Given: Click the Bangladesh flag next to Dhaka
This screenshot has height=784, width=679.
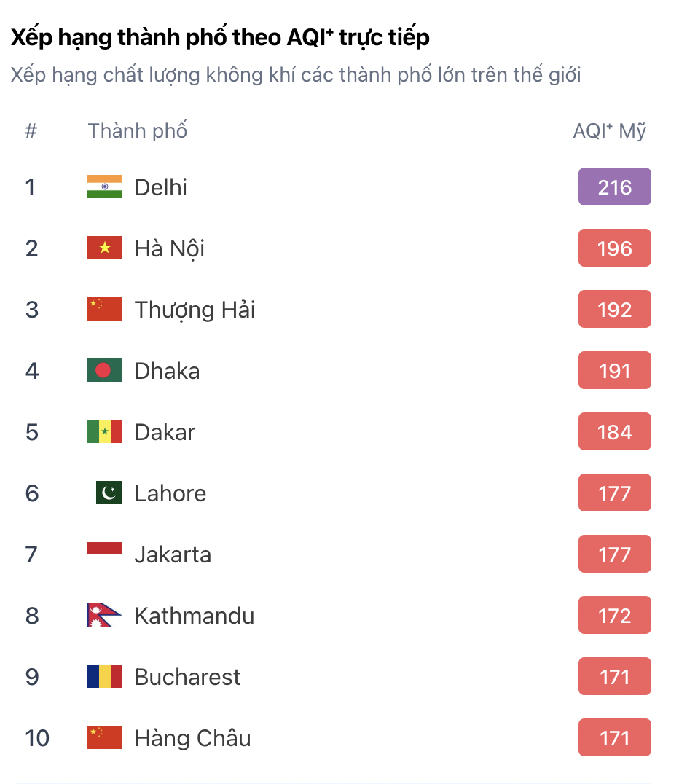Looking at the screenshot, I should pyautogui.click(x=104, y=370).
